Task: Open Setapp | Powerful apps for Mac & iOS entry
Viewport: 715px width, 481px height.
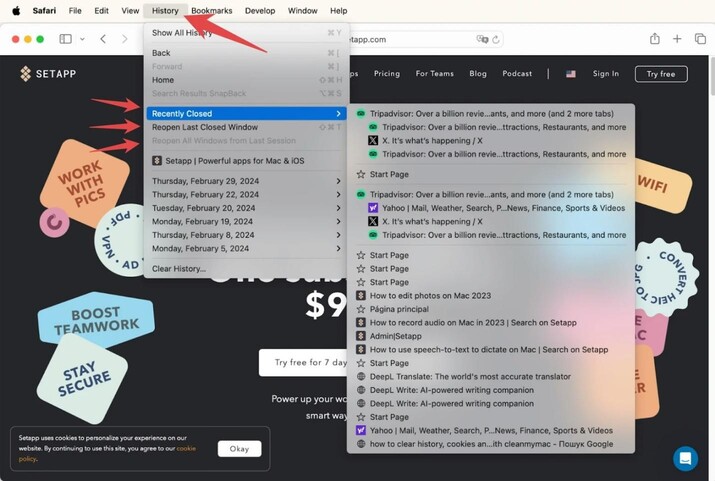Action: (246, 160)
